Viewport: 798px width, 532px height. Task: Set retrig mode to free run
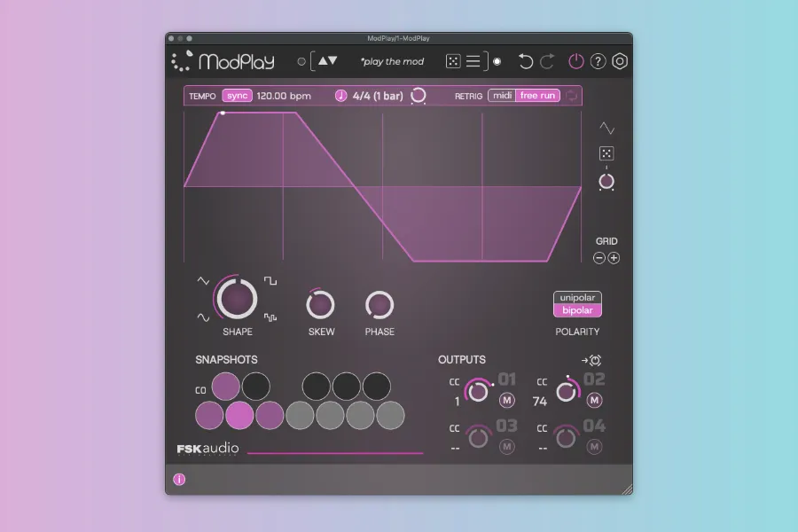pos(538,96)
